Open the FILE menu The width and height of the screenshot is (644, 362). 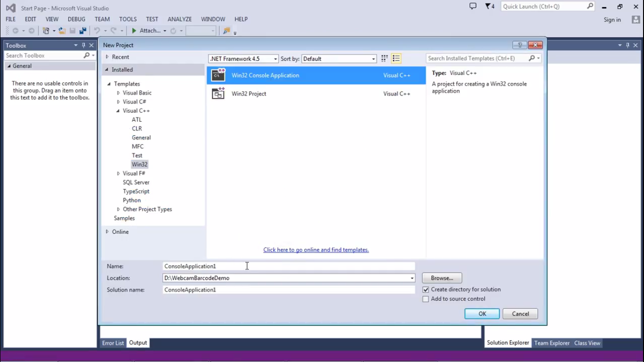10,19
